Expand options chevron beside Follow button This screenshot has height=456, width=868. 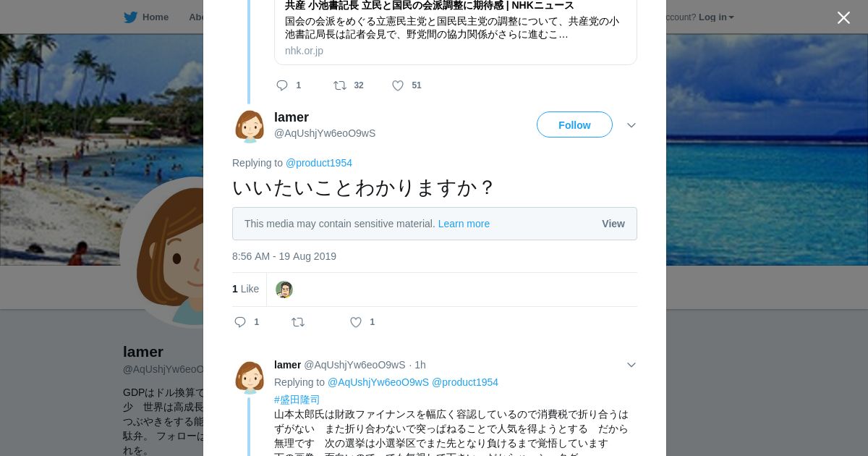pyautogui.click(x=631, y=125)
